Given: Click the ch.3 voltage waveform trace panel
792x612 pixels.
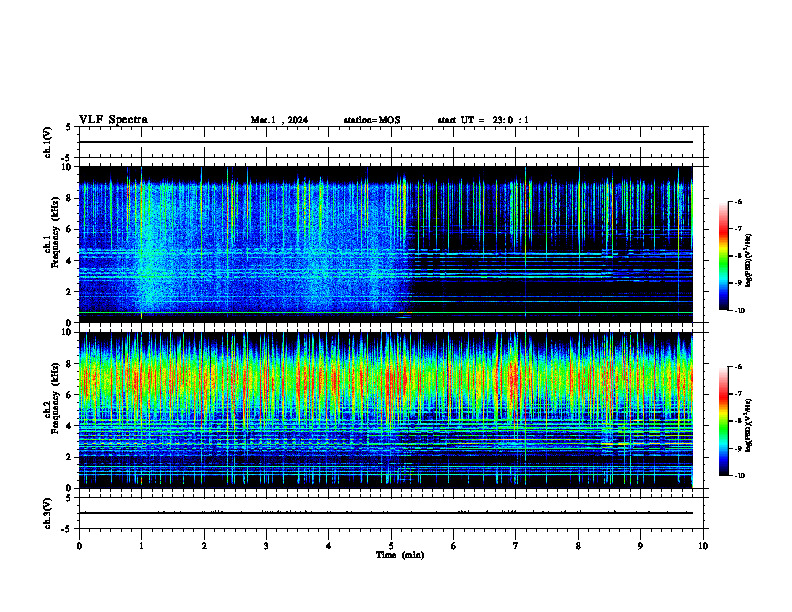Looking at the screenshot, I should click(391, 513).
